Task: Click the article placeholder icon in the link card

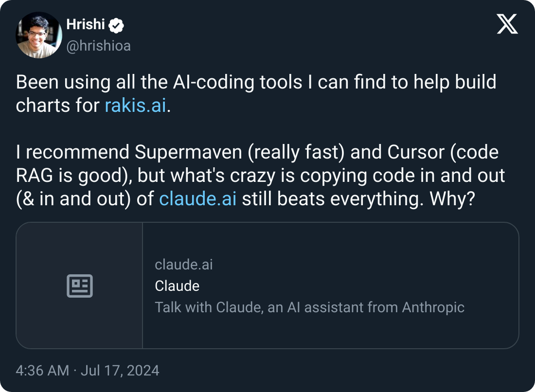Action: pos(79,285)
